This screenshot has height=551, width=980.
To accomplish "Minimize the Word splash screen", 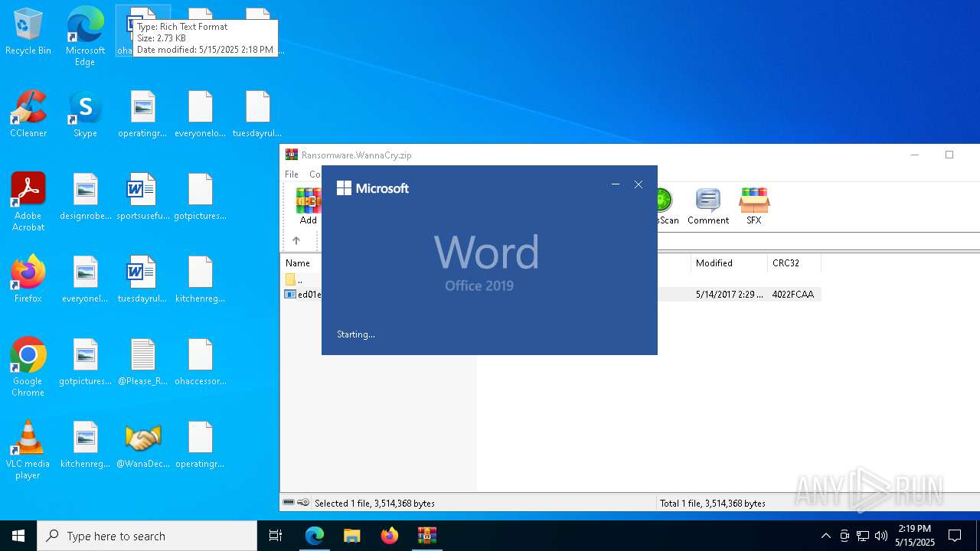I will [616, 184].
